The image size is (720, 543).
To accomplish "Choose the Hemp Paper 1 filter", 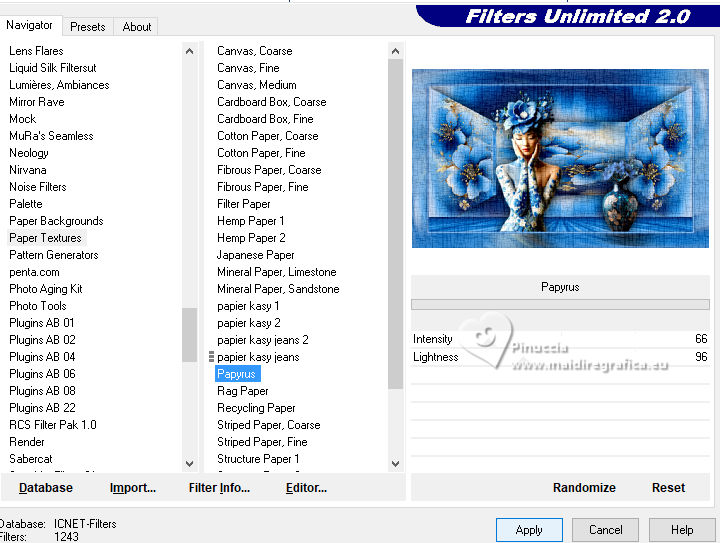I will click(251, 221).
